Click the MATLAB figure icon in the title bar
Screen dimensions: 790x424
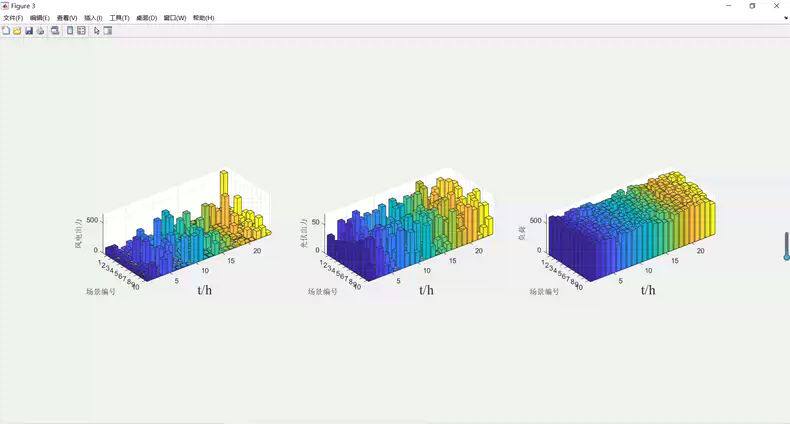click(x=5, y=6)
